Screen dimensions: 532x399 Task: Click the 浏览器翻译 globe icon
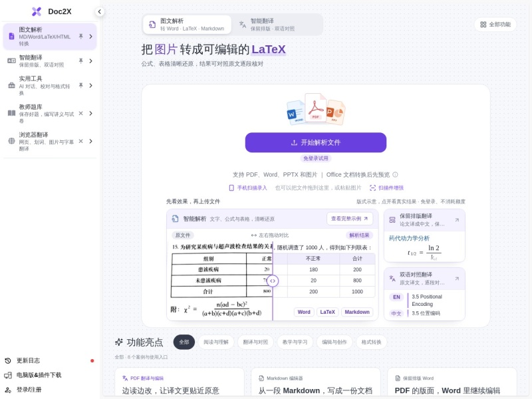coord(11,141)
